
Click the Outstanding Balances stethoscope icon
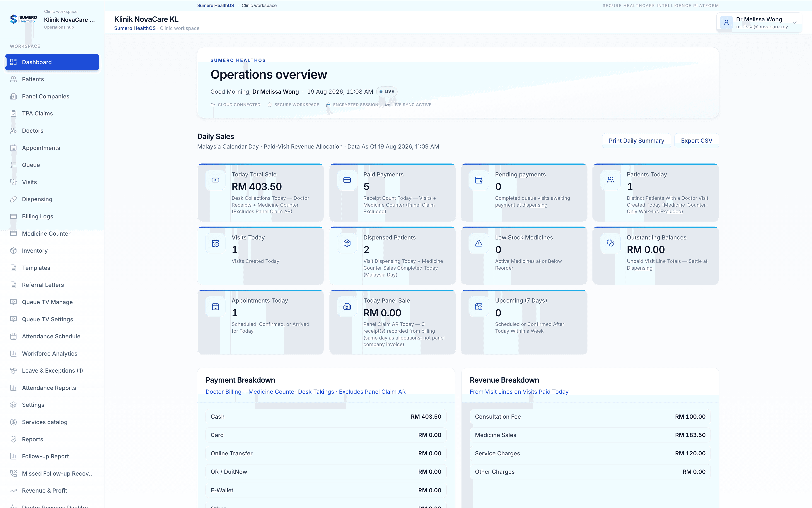pos(610,243)
